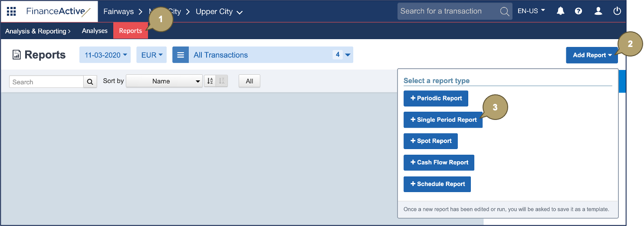Open the Sort by Name dropdown
This screenshot has width=644, height=226.
(164, 81)
